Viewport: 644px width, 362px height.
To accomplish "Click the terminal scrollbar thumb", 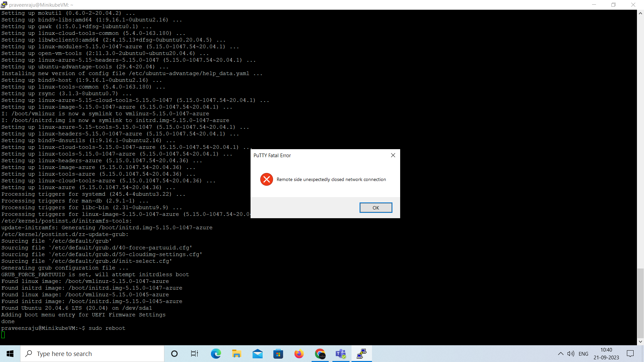I will click(640, 303).
